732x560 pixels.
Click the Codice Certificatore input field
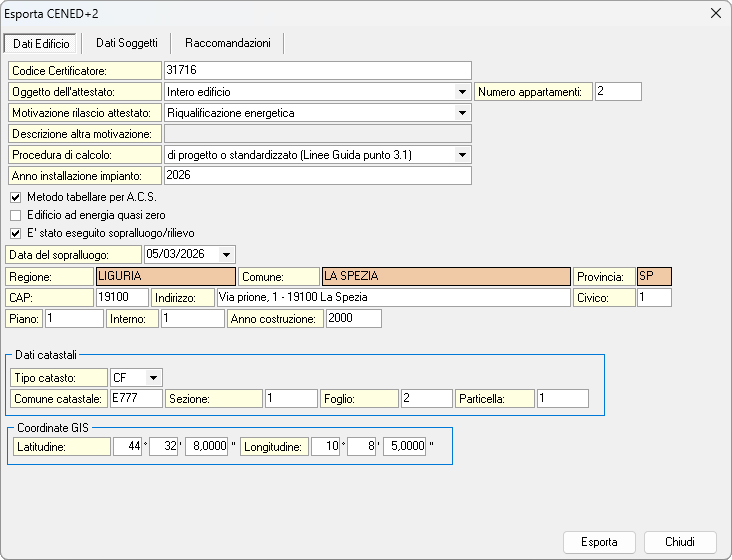tap(316, 70)
